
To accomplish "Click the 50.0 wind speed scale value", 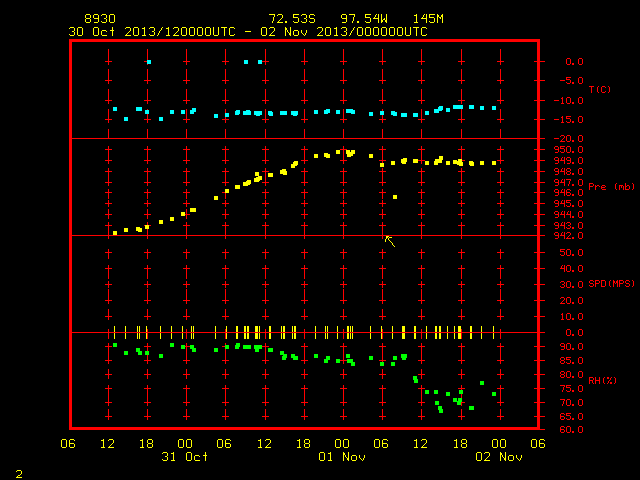I will coord(571,253).
